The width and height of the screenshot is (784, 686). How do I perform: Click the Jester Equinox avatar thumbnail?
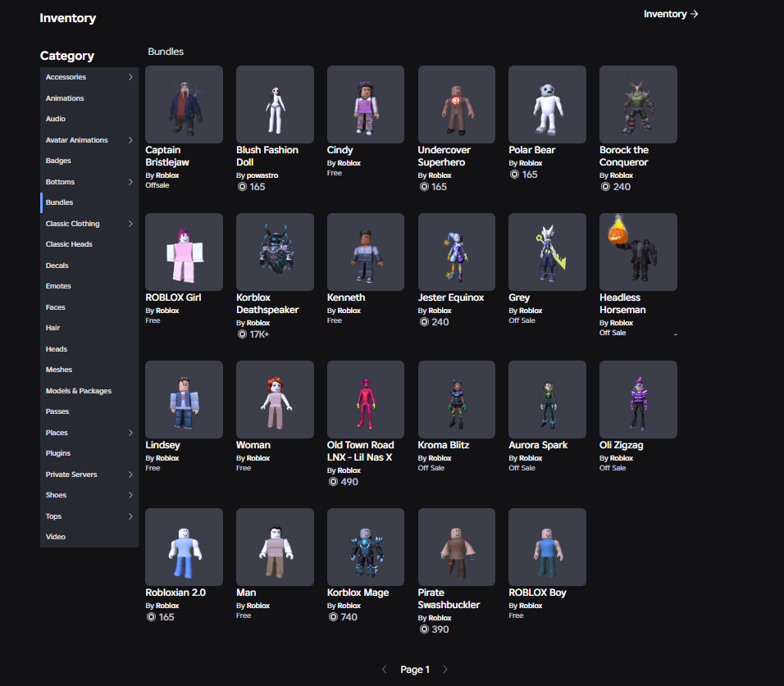click(x=457, y=252)
